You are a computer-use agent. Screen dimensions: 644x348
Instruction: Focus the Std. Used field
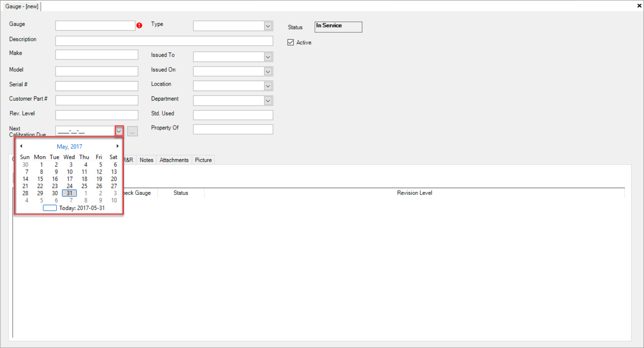coord(233,115)
